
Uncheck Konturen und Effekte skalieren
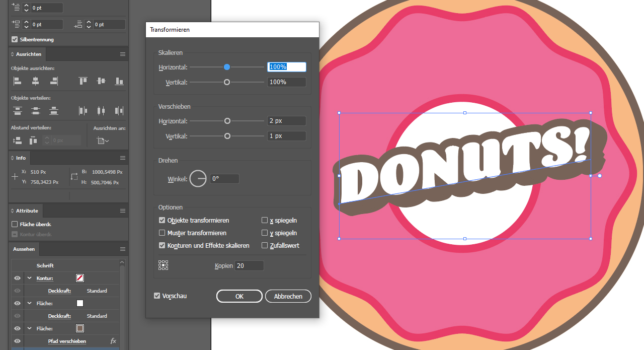tap(162, 245)
